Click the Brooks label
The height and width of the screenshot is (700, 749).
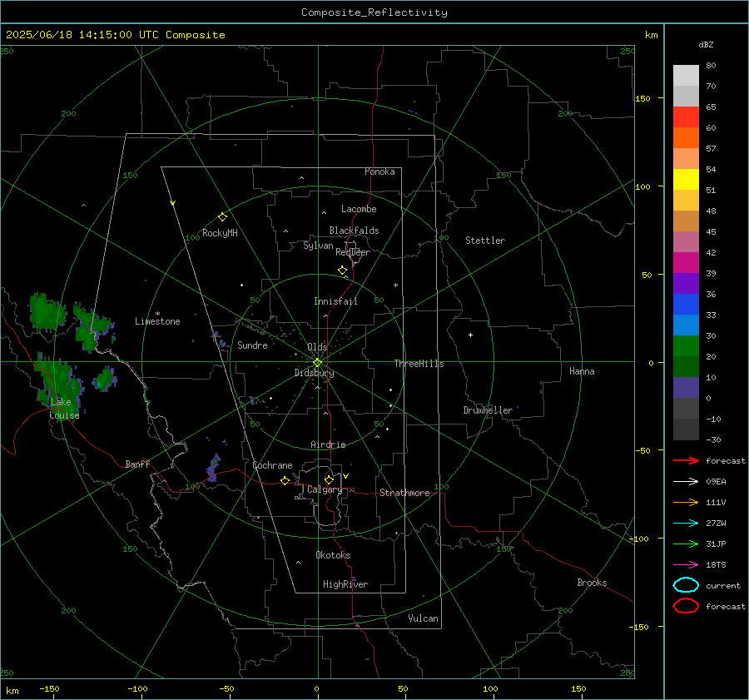592,583
